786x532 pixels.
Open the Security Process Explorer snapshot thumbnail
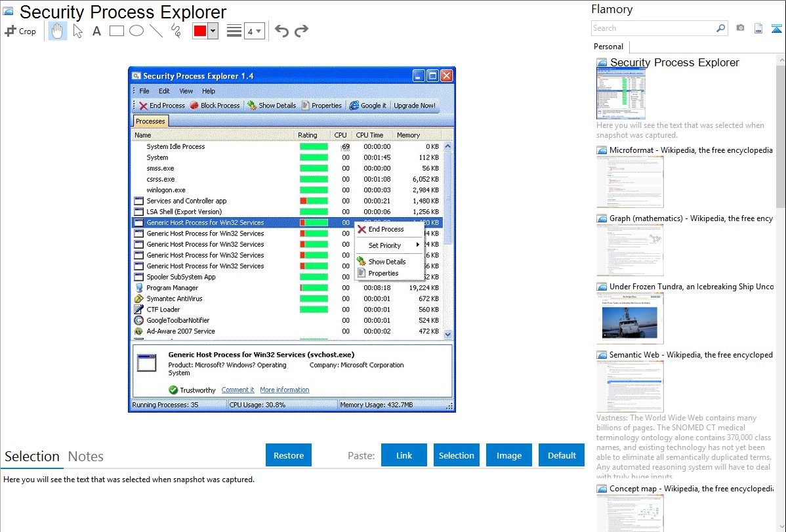pos(621,94)
